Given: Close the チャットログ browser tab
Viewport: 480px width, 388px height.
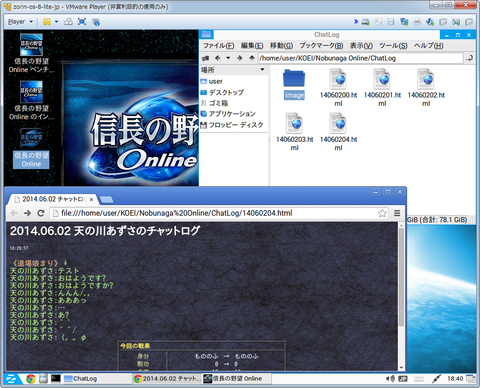Looking at the screenshot, I should click(x=91, y=200).
